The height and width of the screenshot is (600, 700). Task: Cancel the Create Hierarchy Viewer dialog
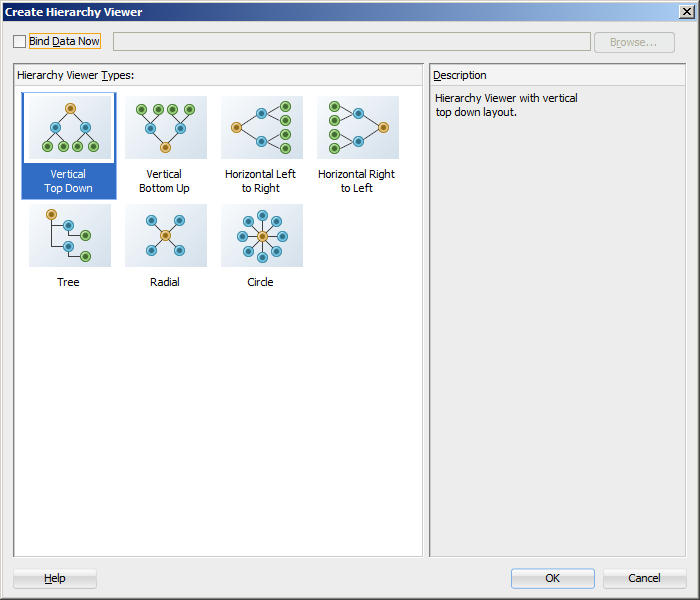(644, 579)
